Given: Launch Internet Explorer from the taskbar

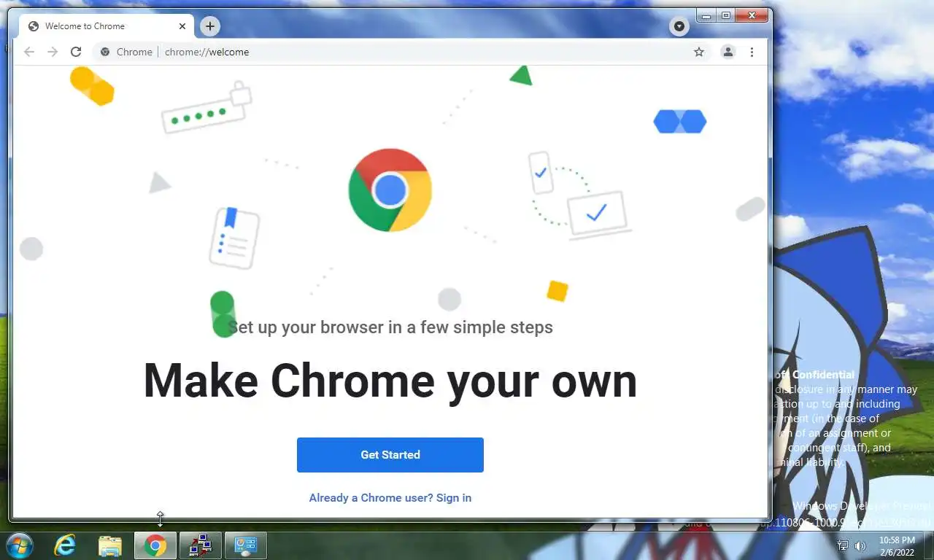Looking at the screenshot, I should pyautogui.click(x=65, y=545).
